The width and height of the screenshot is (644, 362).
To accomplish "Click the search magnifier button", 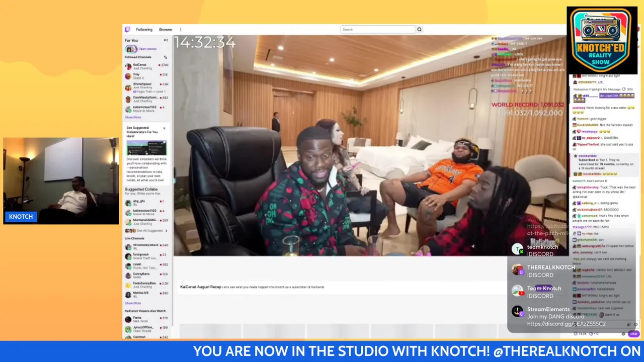I will tap(419, 30).
